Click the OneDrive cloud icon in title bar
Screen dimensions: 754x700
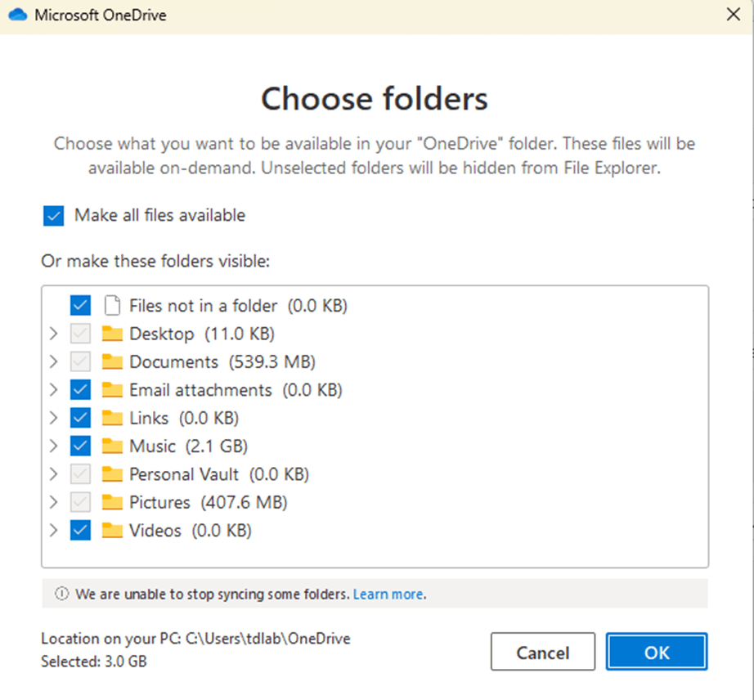click(18, 15)
